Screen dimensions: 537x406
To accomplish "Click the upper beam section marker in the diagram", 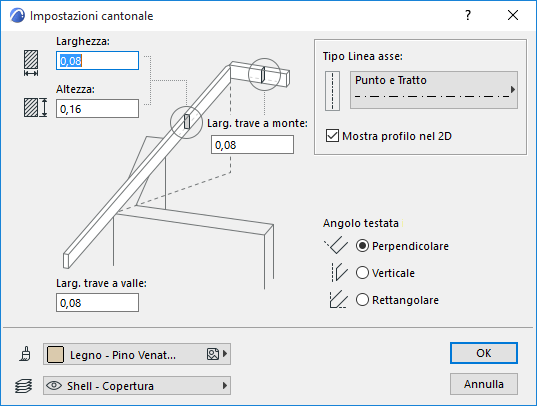I will click(264, 74).
